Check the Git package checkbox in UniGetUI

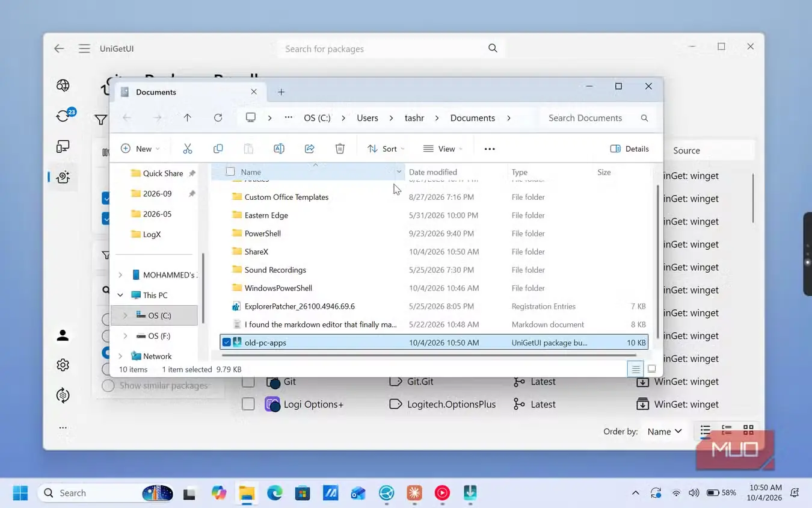click(248, 382)
